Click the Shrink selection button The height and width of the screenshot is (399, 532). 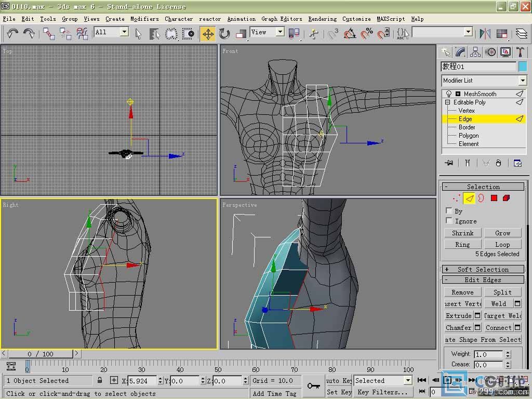[x=462, y=233]
